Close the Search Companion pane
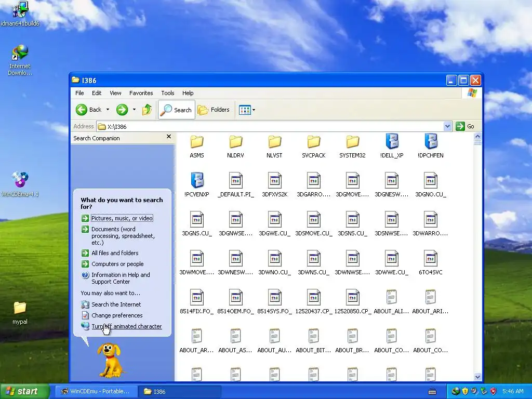Image resolution: width=532 pixels, height=399 pixels. coord(169,137)
